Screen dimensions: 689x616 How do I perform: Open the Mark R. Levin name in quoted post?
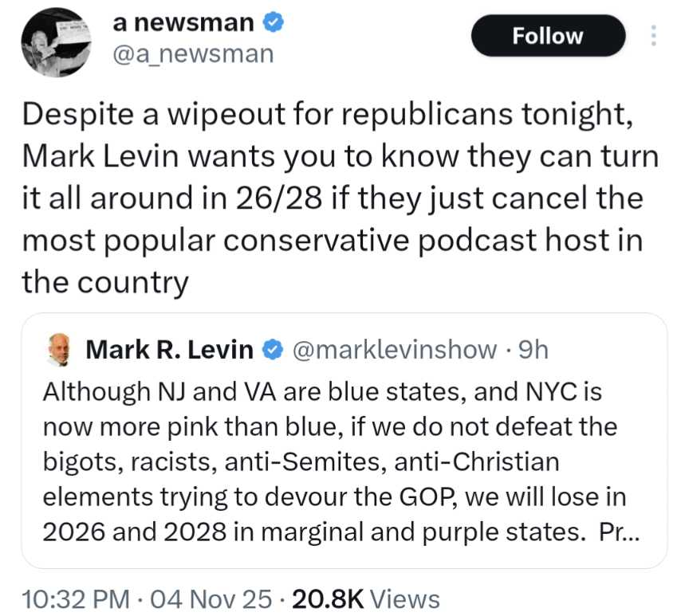[x=169, y=349]
